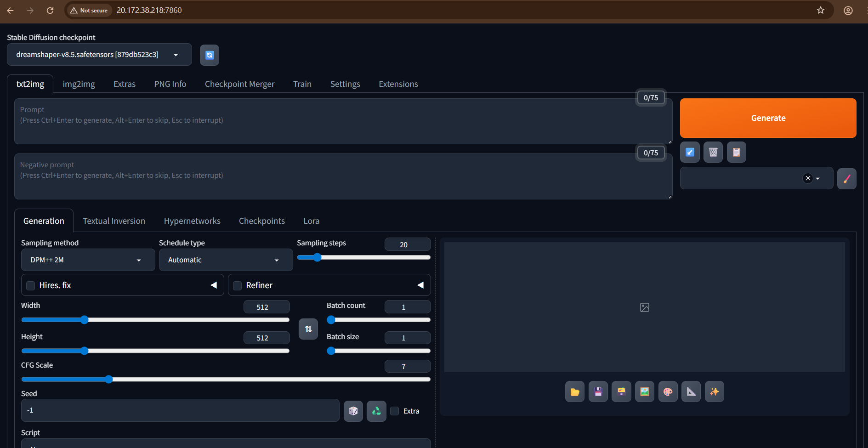Open the output folder icon

tap(575, 391)
